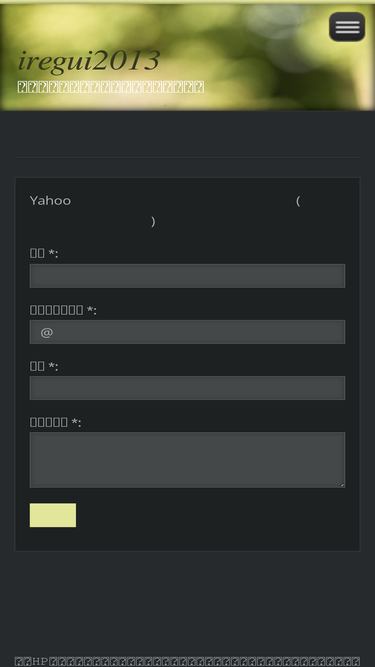Focus the first empty text field in the form

point(188,276)
